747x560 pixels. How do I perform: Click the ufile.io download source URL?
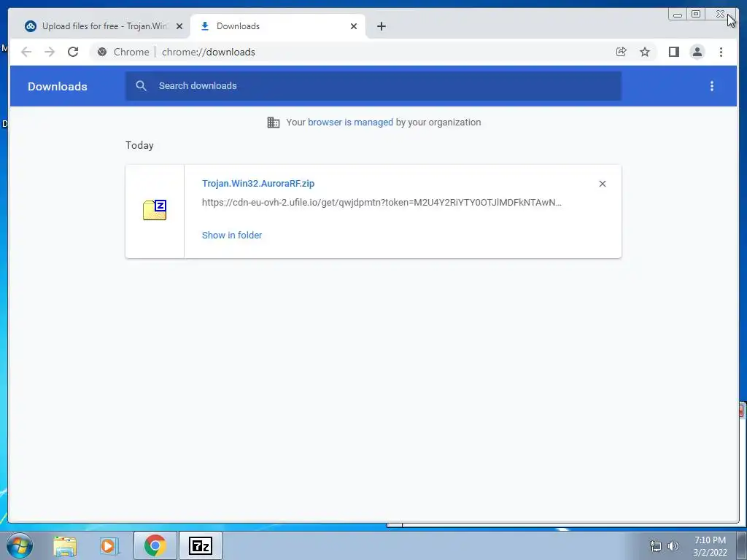pos(382,203)
